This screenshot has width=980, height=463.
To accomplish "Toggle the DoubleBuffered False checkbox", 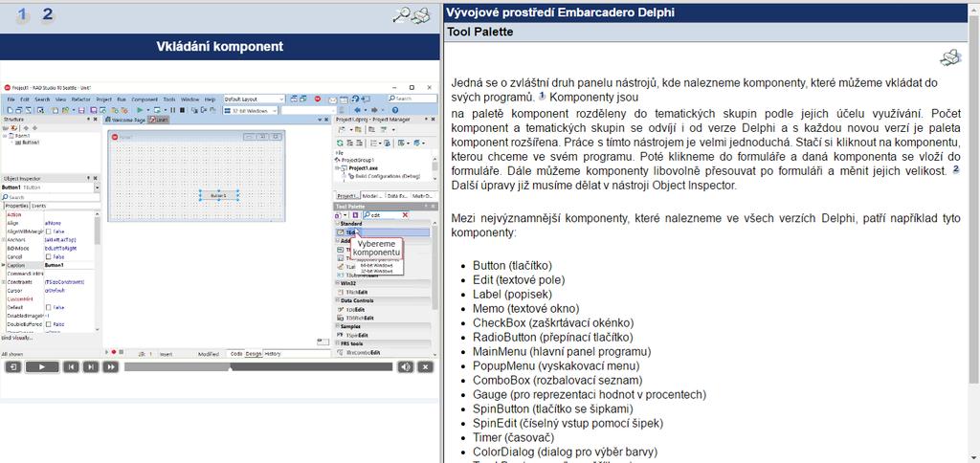I will click(x=49, y=324).
